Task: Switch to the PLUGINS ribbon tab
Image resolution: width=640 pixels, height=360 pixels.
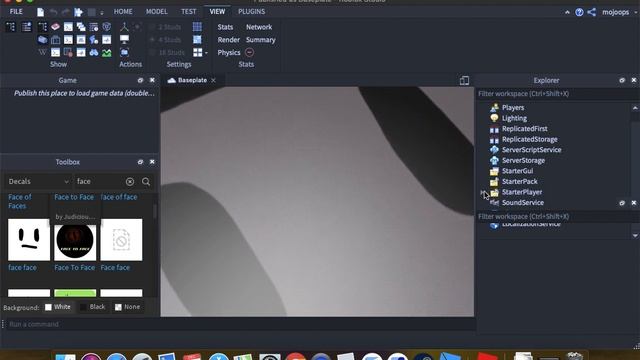Action: [251, 11]
